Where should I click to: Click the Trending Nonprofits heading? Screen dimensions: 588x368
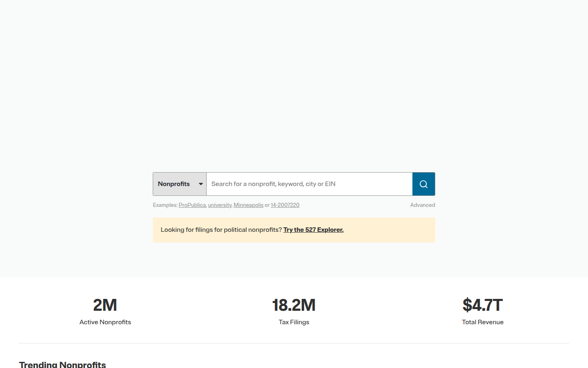pyautogui.click(x=62, y=364)
